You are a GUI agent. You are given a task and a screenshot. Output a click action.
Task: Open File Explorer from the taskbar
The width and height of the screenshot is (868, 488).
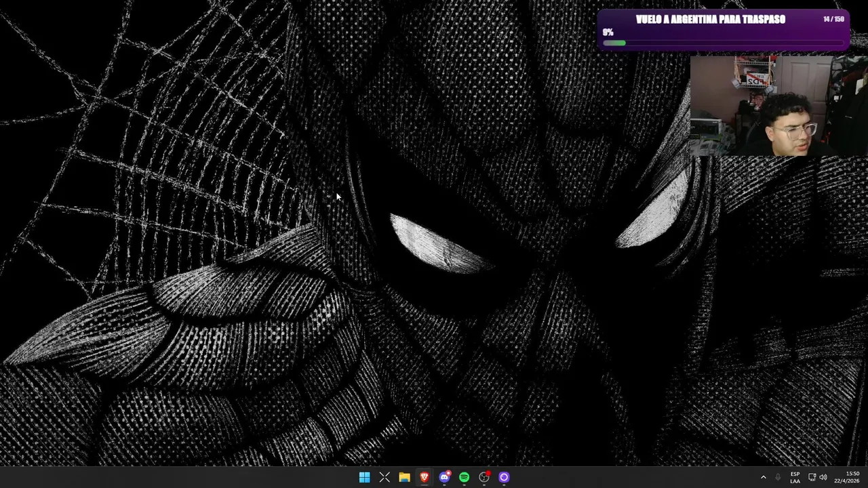point(404,477)
